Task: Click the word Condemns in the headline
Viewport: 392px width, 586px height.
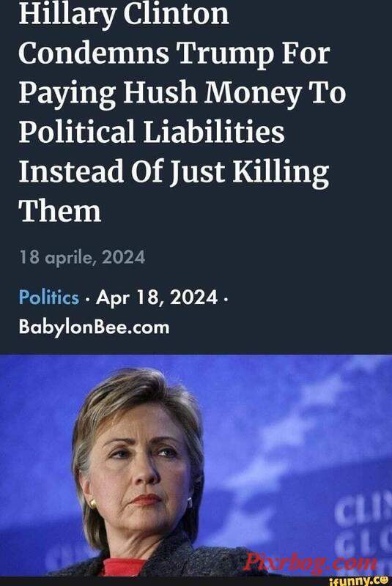Action: click(x=94, y=53)
